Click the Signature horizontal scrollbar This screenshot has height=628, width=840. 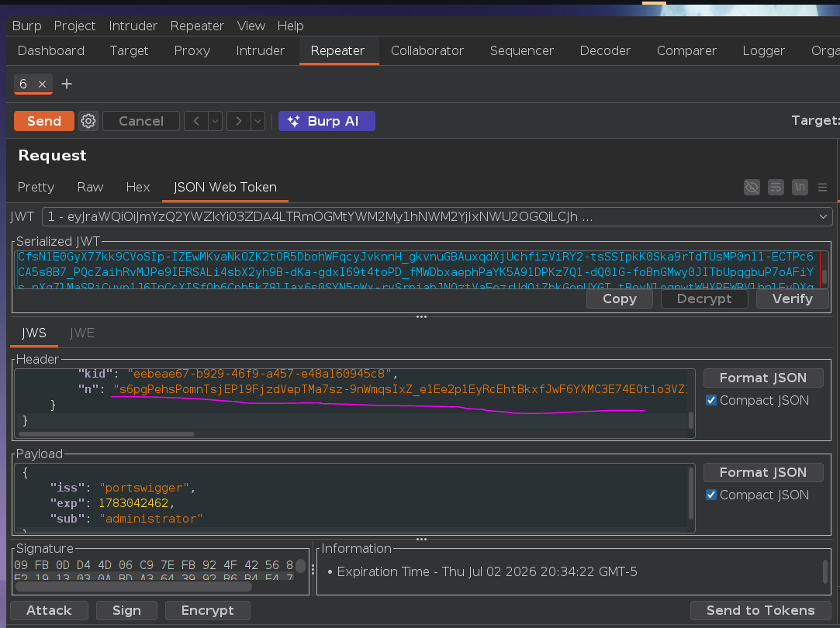(133, 586)
